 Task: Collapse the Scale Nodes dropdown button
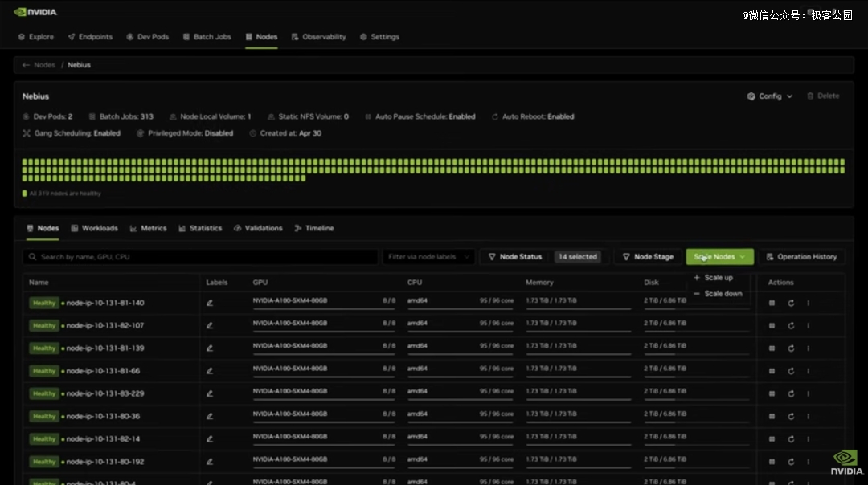point(719,257)
